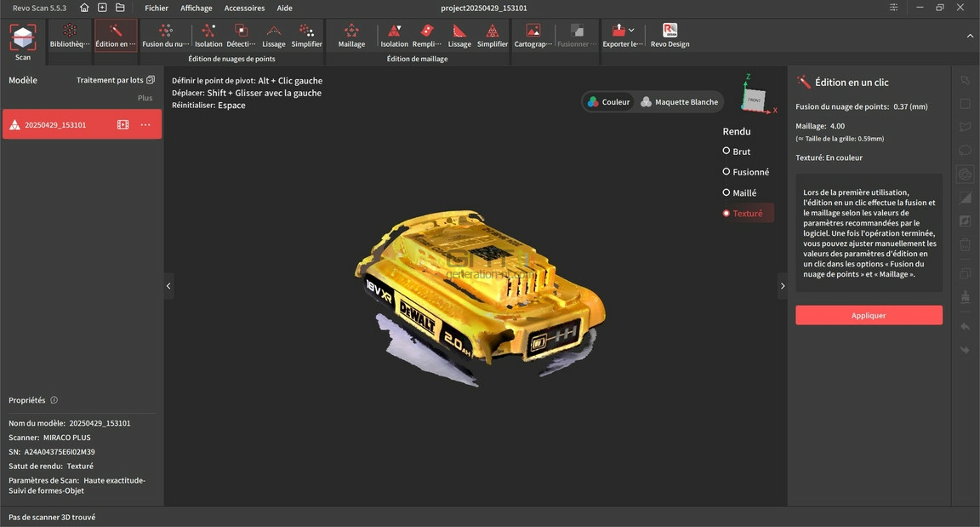Select the point cloud Fusion tool

click(x=166, y=36)
